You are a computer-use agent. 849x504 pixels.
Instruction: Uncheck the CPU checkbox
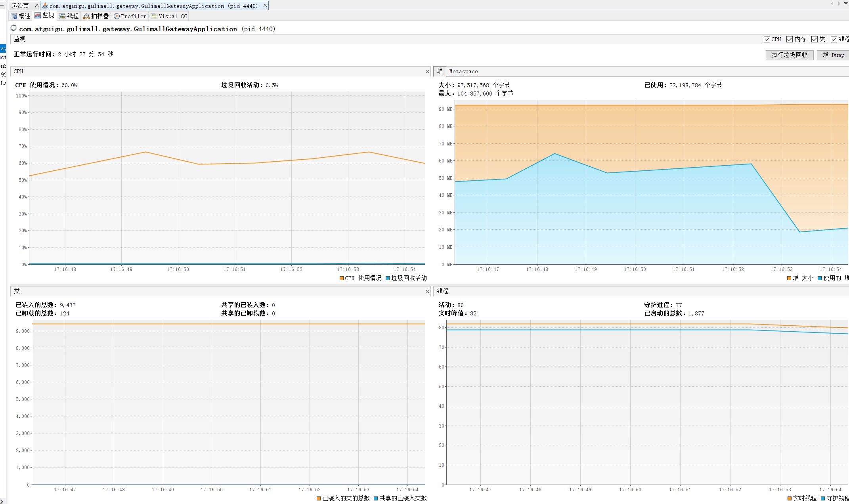767,39
